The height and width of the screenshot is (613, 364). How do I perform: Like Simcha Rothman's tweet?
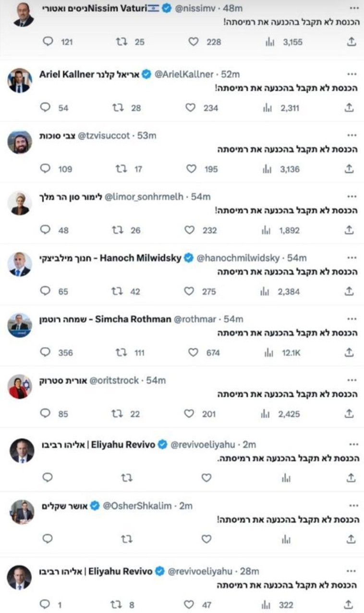193,352
